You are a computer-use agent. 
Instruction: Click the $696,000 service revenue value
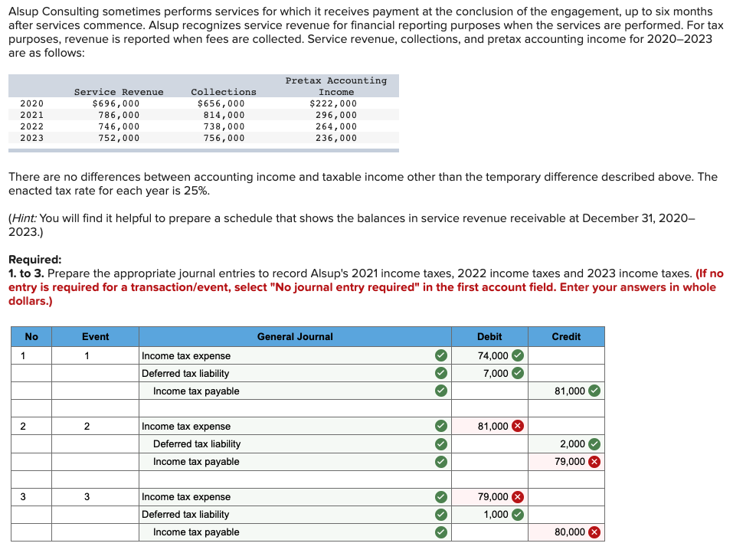pyautogui.click(x=116, y=103)
